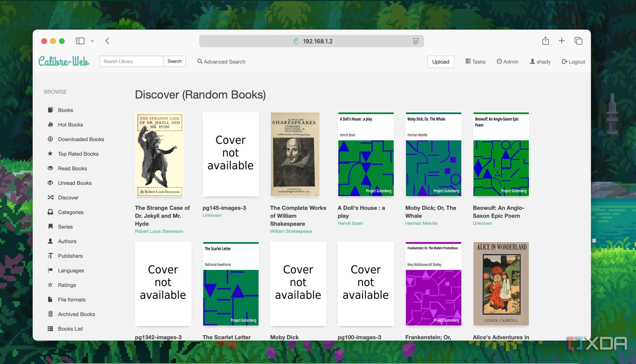Click the Books List list icon
636x364 pixels.
(x=50, y=329)
